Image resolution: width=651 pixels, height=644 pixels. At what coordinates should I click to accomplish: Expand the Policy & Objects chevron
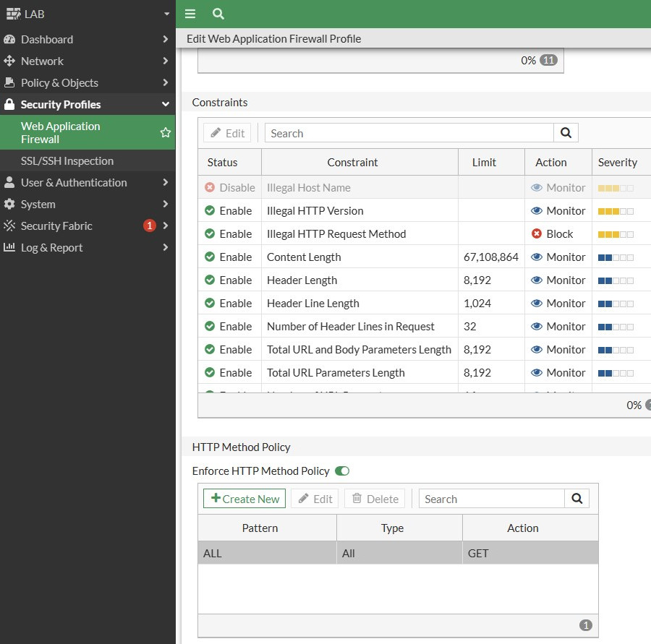[x=165, y=82]
